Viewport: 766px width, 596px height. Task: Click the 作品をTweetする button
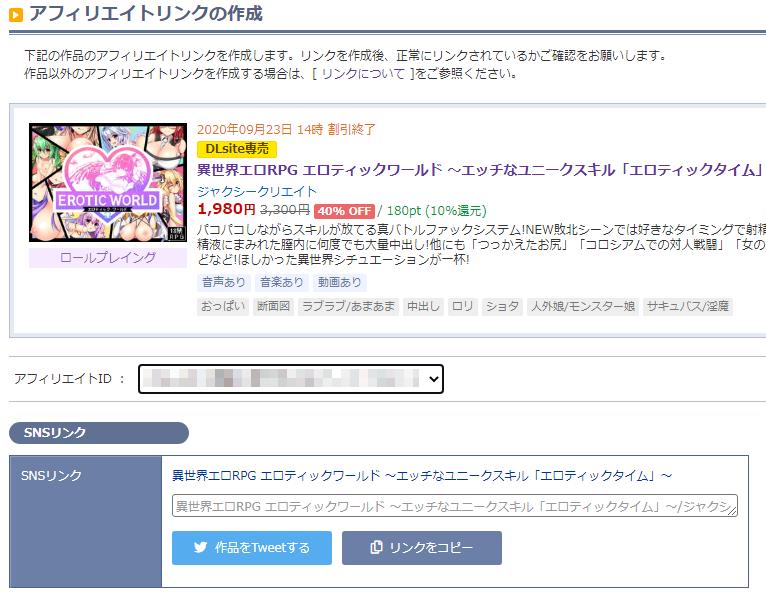[x=252, y=548]
